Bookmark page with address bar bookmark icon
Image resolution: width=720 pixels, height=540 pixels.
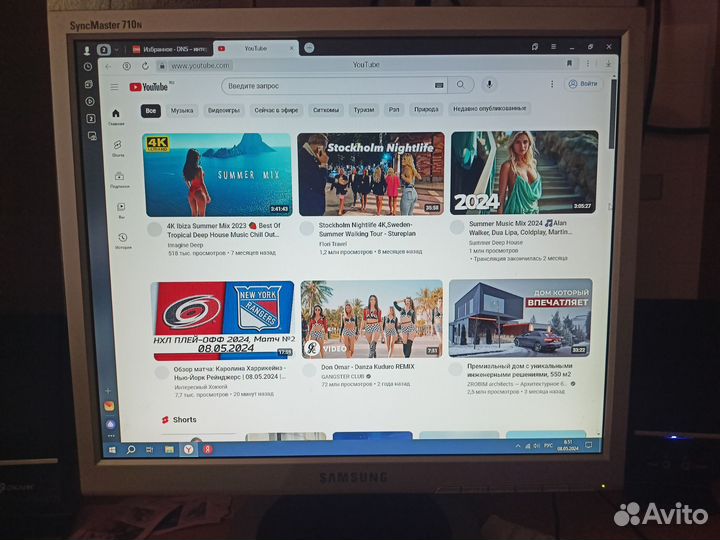click(569, 63)
